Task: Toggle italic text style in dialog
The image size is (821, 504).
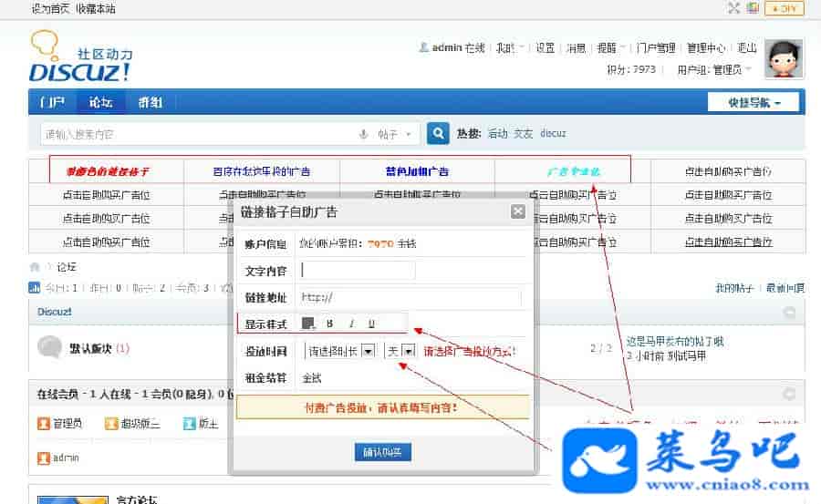Action: [350, 324]
